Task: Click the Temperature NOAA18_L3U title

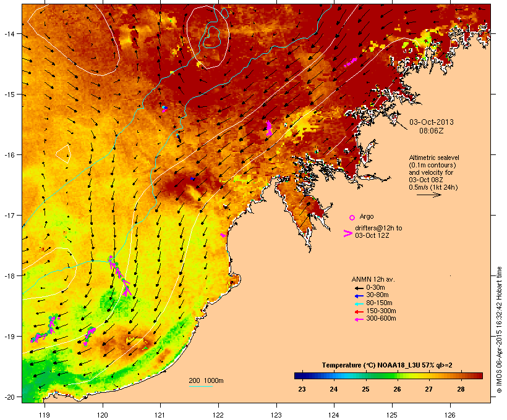Action: coord(387,366)
